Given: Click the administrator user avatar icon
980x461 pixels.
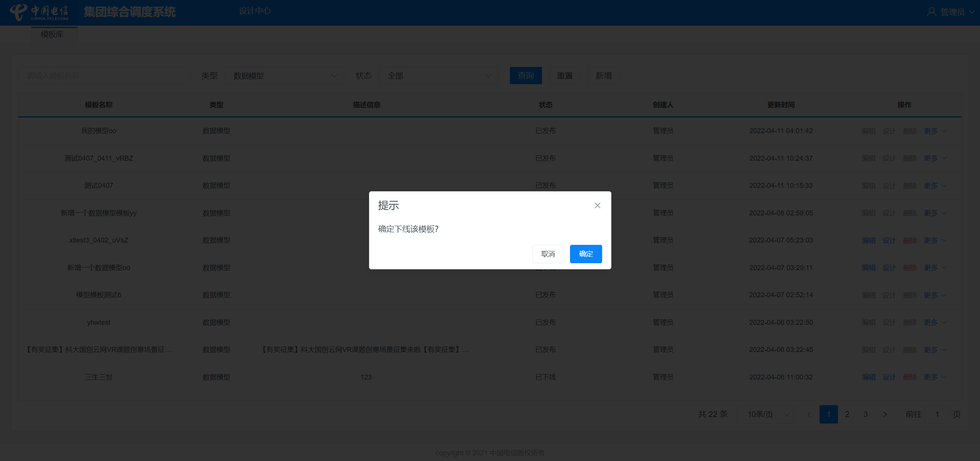Looking at the screenshot, I should 931,12.
